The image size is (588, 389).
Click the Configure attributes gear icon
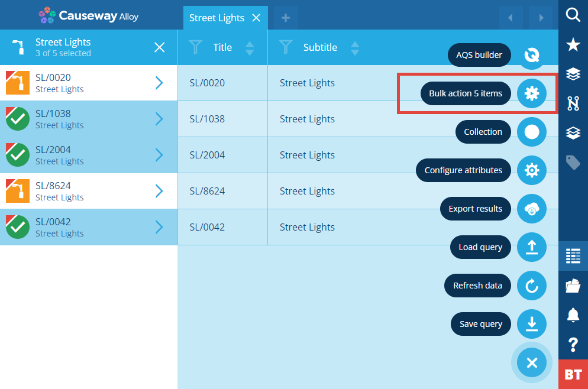pos(531,170)
